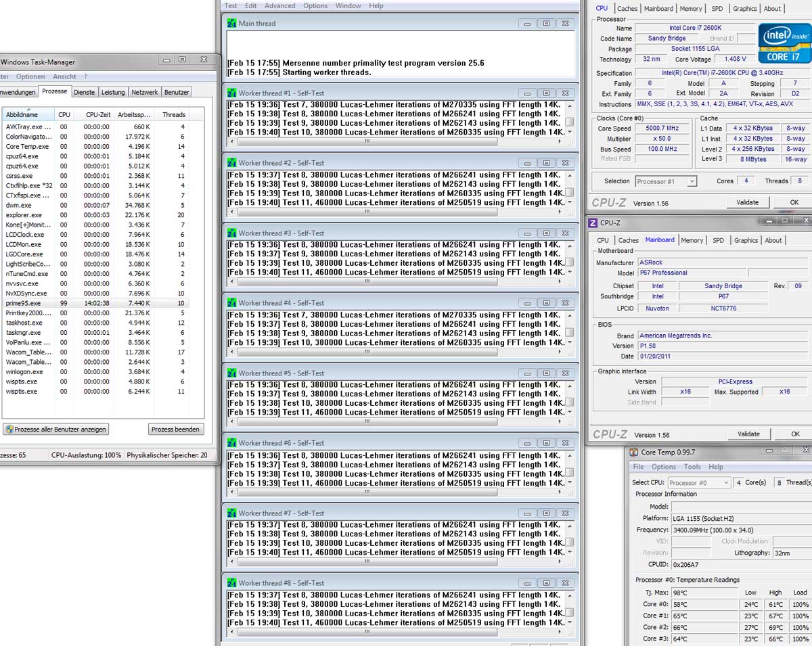This screenshot has width=812, height=646.
Task: Click Prozesse aller Benutzer anzeigen button
Action: (56, 429)
